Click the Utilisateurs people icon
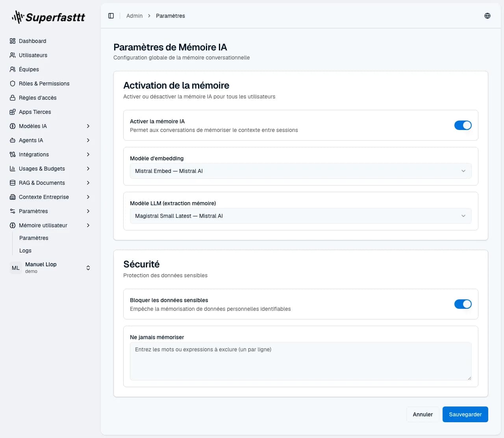 tap(13, 55)
